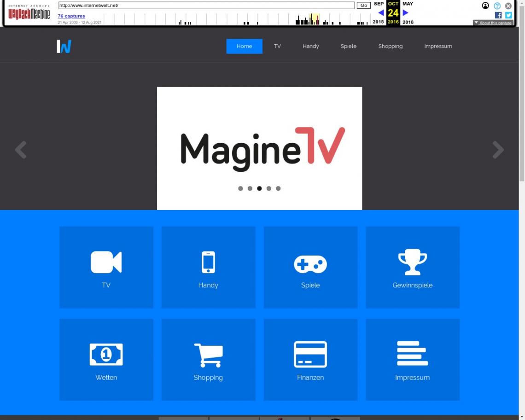This screenshot has width=525, height=420.
Task: Jump to SEP 2015 capture
Action: pos(379,13)
